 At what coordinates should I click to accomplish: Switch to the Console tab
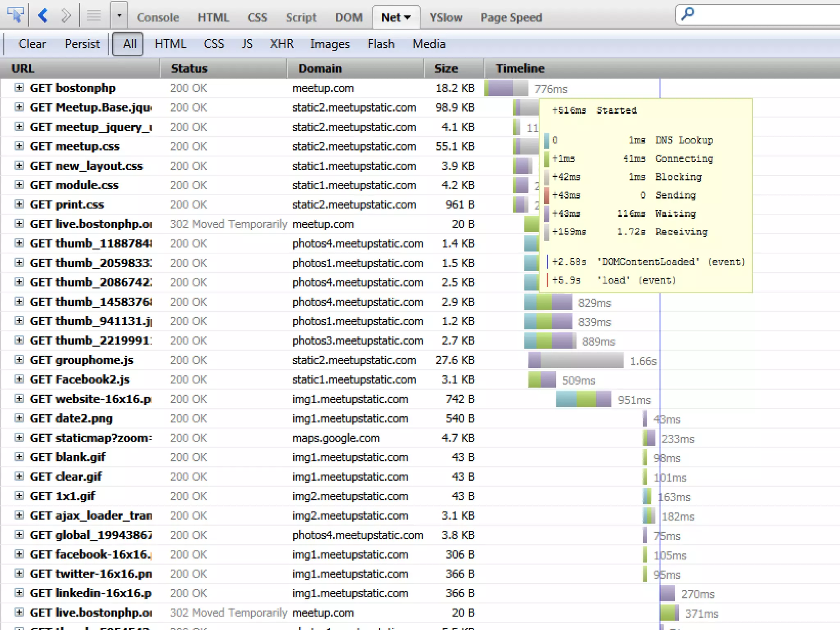[158, 18]
